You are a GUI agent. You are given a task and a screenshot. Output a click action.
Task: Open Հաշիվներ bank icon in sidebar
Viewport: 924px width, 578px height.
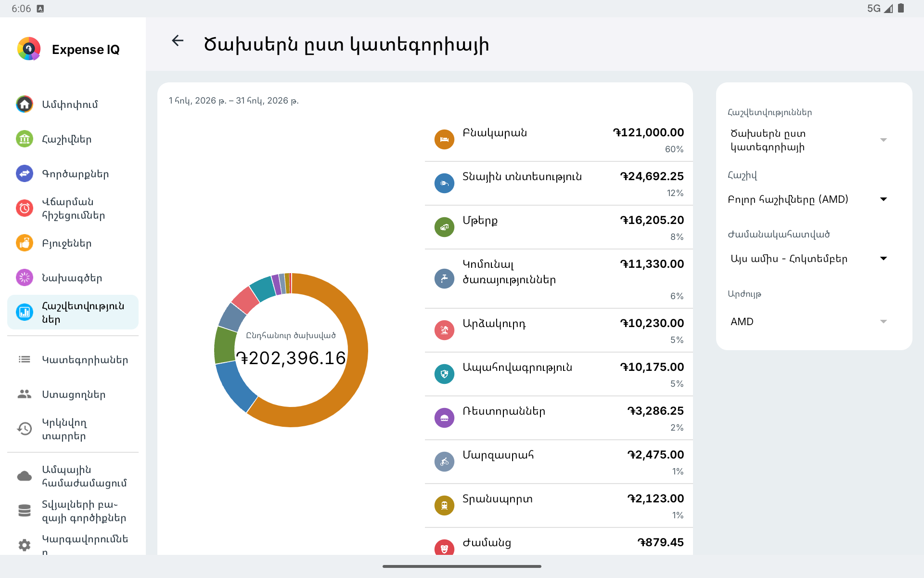25,139
